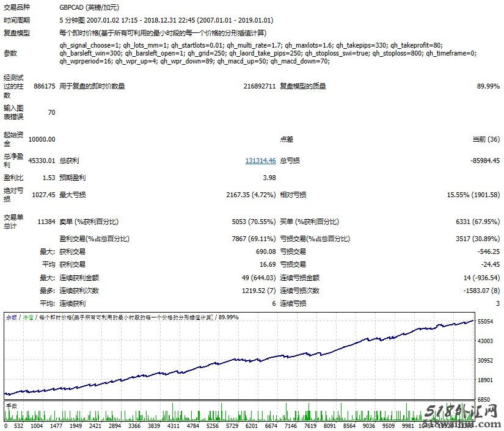Select short positions value 5053 (70.55%)
Viewport: 504px width, 431px height.
coord(254,222)
